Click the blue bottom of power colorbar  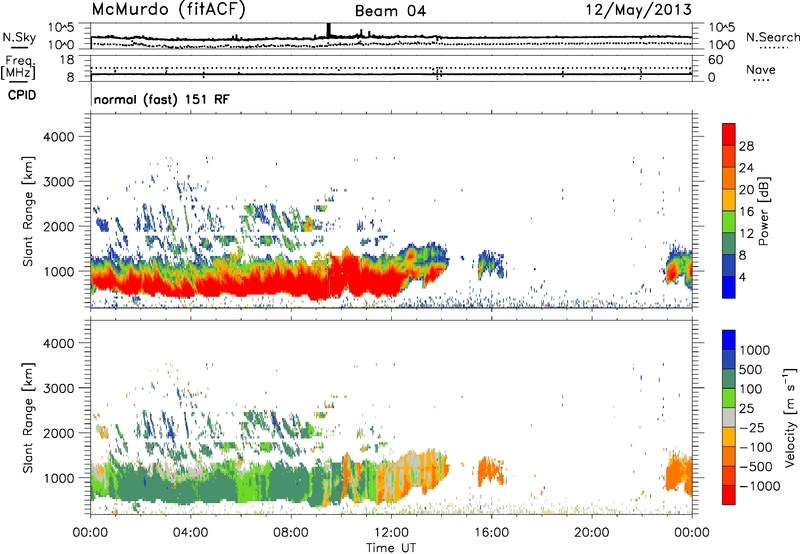click(x=729, y=287)
